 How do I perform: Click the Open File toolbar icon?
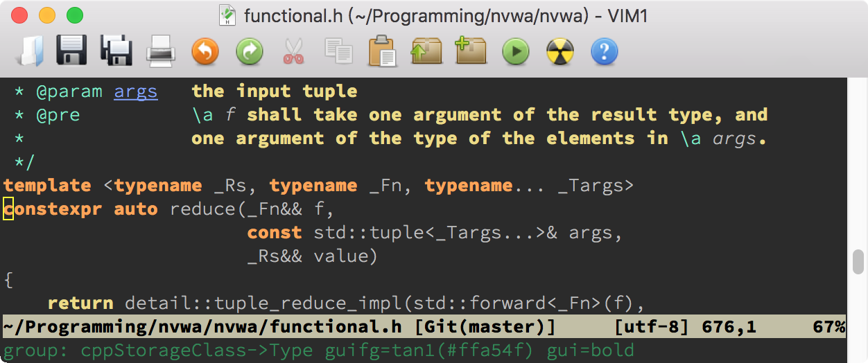[31, 51]
